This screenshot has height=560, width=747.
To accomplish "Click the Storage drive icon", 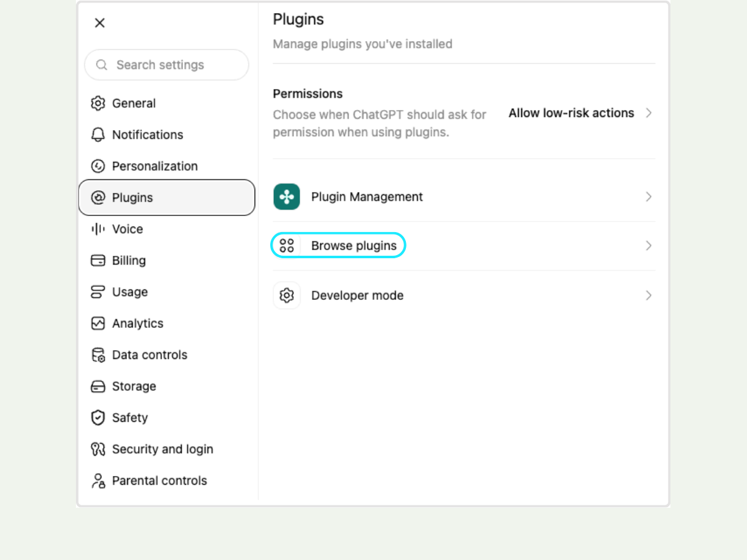I will click(x=98, y=386).
